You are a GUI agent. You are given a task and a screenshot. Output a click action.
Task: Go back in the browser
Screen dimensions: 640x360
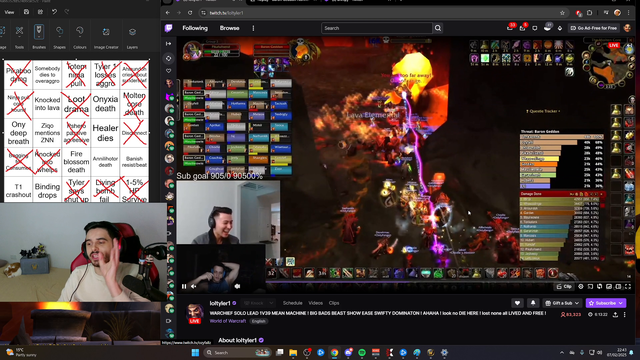(x=168, y=13)
